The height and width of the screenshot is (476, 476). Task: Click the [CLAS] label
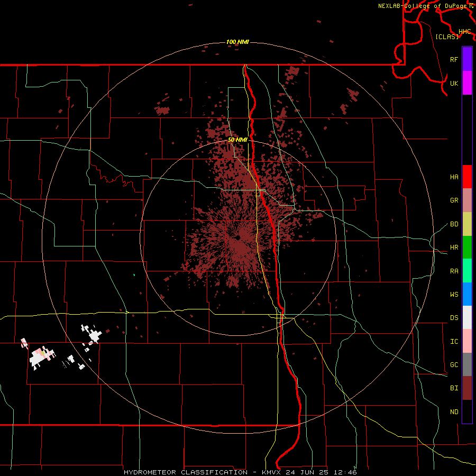pos(447,36)
